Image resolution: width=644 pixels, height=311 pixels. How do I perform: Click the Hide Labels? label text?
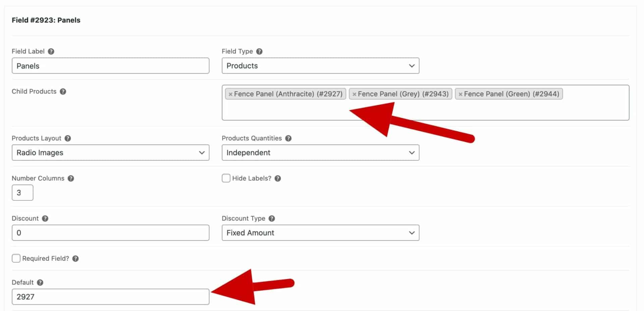tap(252, 178)
